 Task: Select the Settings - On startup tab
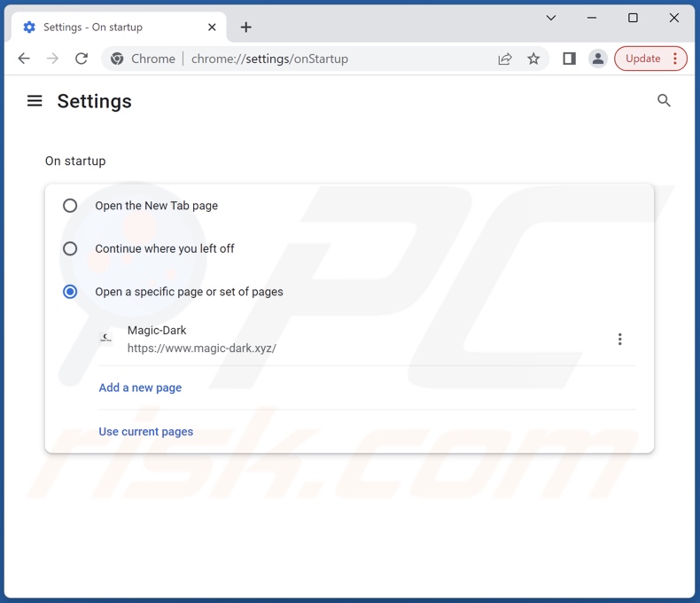point(120,27)
